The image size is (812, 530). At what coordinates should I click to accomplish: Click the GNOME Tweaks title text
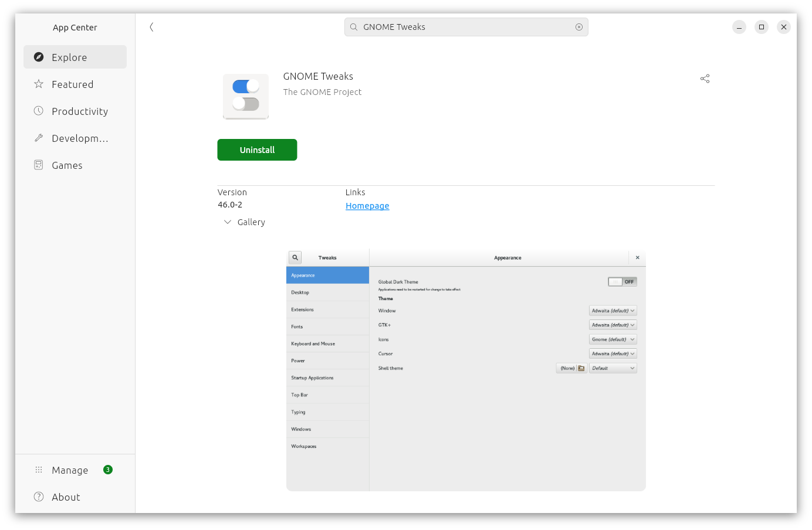[318, 76]
